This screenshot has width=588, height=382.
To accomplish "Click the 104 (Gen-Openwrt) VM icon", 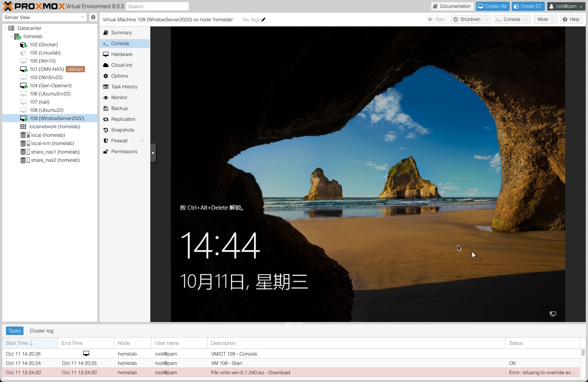I will coord(24,86).
